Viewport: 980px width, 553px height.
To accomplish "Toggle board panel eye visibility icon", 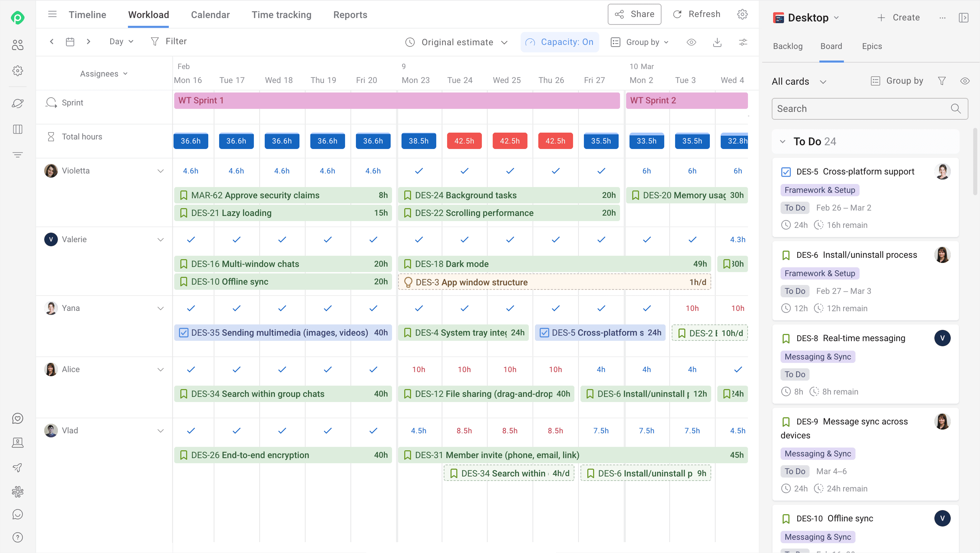I will tap(965, 81).
